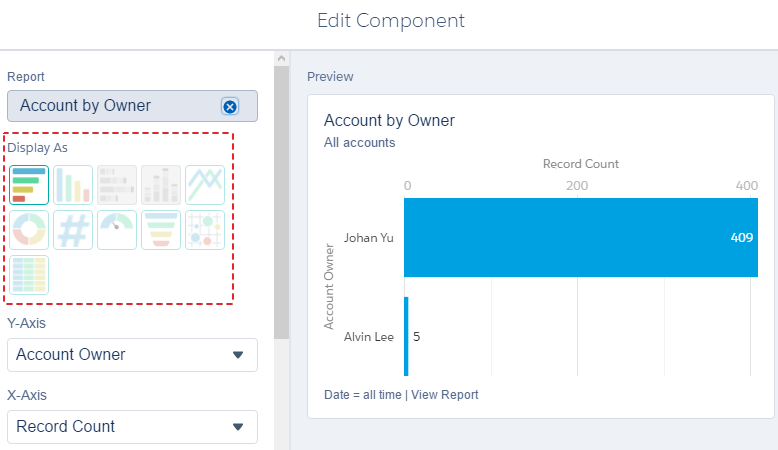Viewport: 778px width, 450px height.
Task: Select the gauge chart icon
Action: [117, 230]
